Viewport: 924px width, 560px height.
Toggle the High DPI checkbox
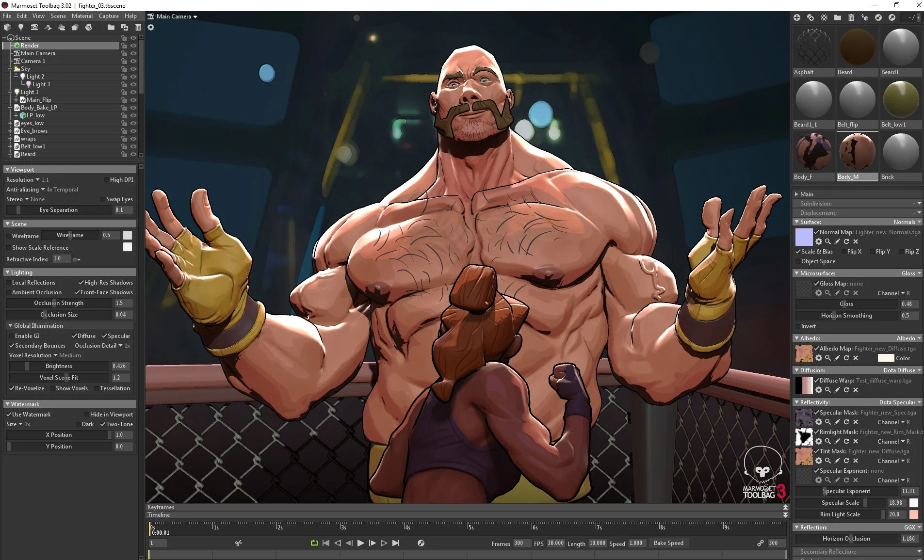106,180
